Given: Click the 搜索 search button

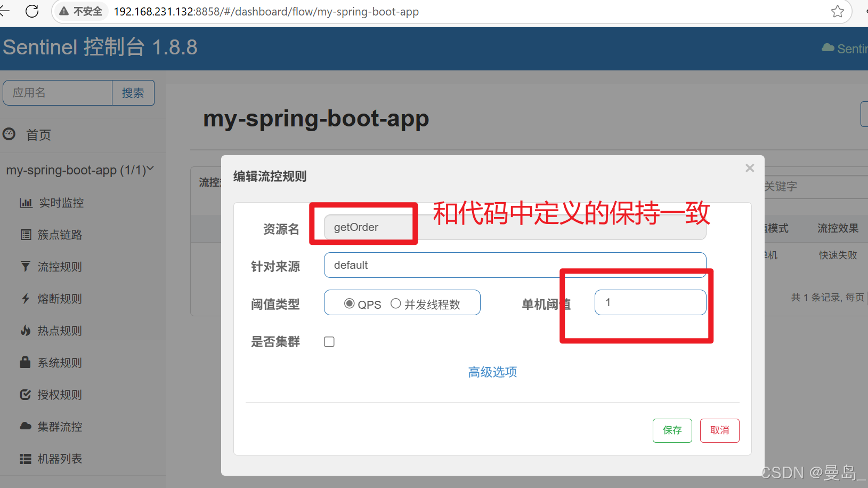Looking at the screenshot, I should pos(133,93).
